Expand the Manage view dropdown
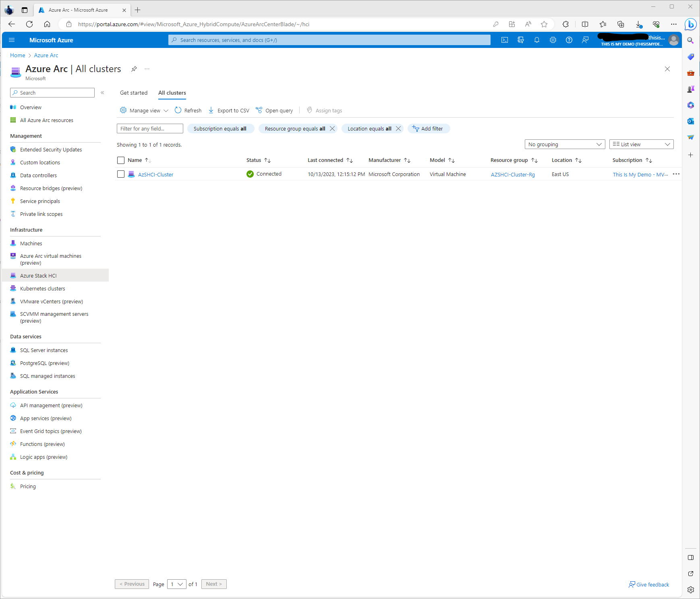The height and width of the screenshot is (599, 700). [144, 110]
